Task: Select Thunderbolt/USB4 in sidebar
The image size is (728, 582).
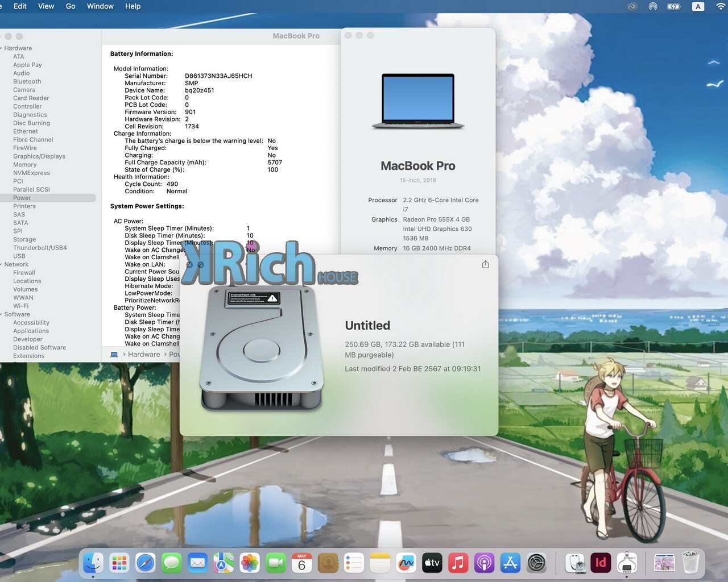Action: coord(40,248)
